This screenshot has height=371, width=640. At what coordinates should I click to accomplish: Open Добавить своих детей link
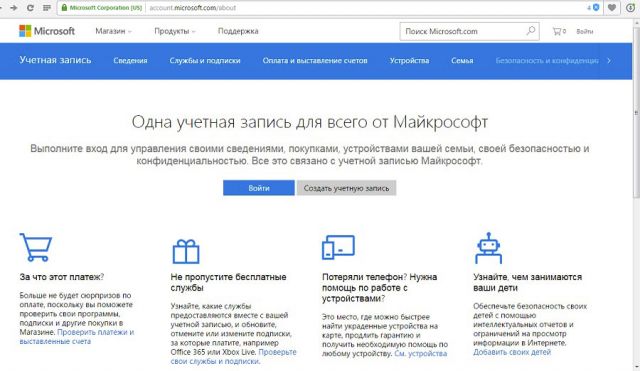coord(512,352)
